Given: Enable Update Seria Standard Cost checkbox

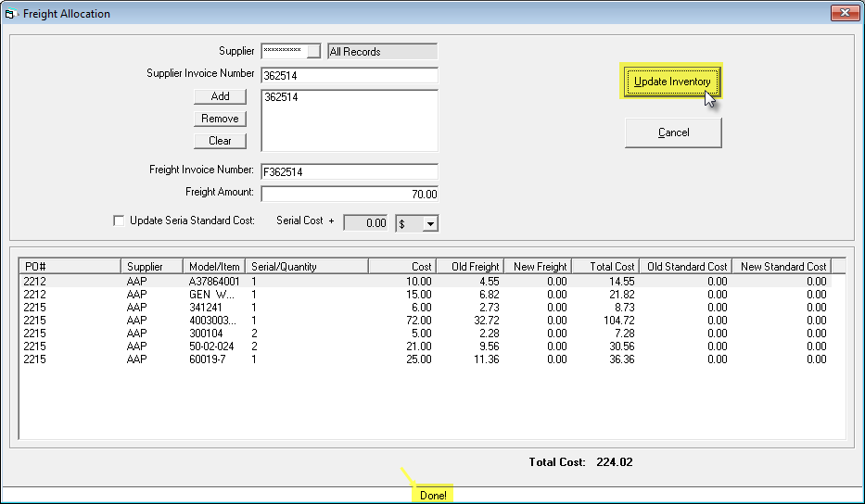Looking at the screenshot, I should pos(119,220).
